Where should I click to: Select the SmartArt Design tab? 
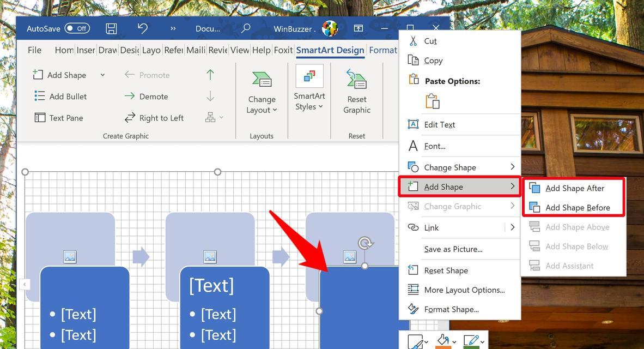tap(330, 50)
